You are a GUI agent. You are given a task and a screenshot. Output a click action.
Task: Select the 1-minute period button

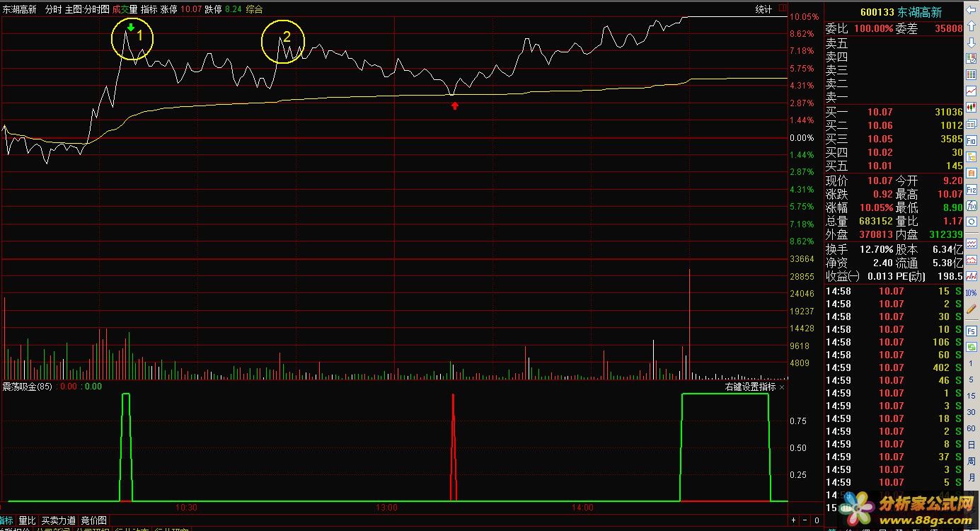(972, 363)
